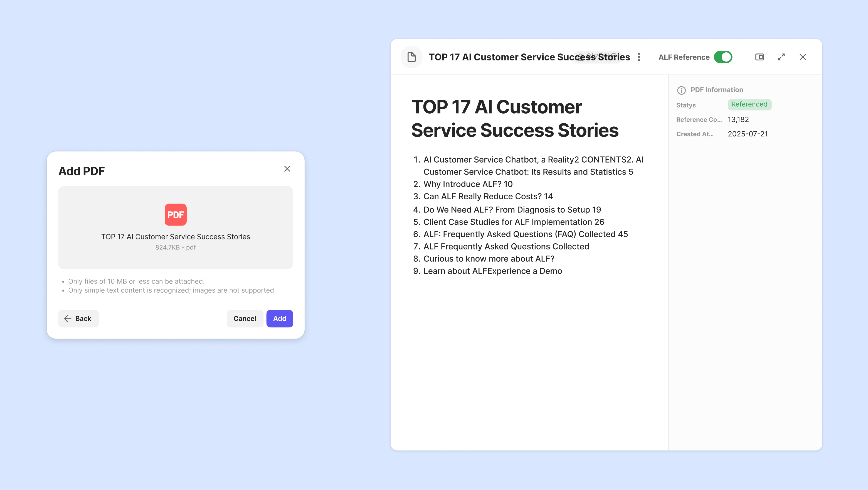Click the attached PDF file name

click(176, 237)
